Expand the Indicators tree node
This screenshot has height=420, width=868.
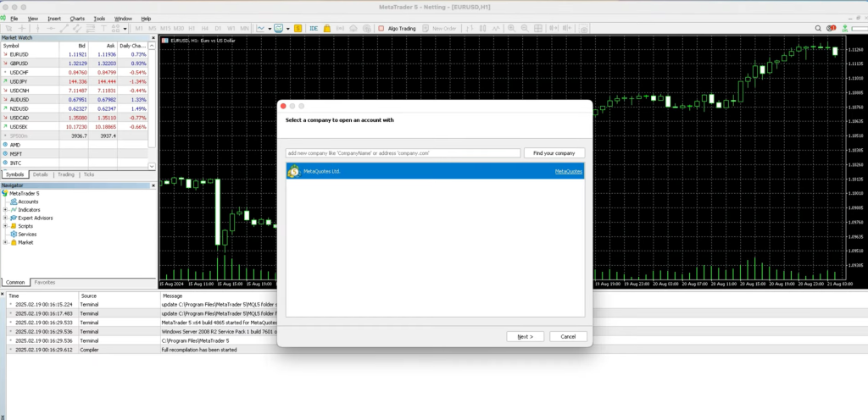point(6,210)
